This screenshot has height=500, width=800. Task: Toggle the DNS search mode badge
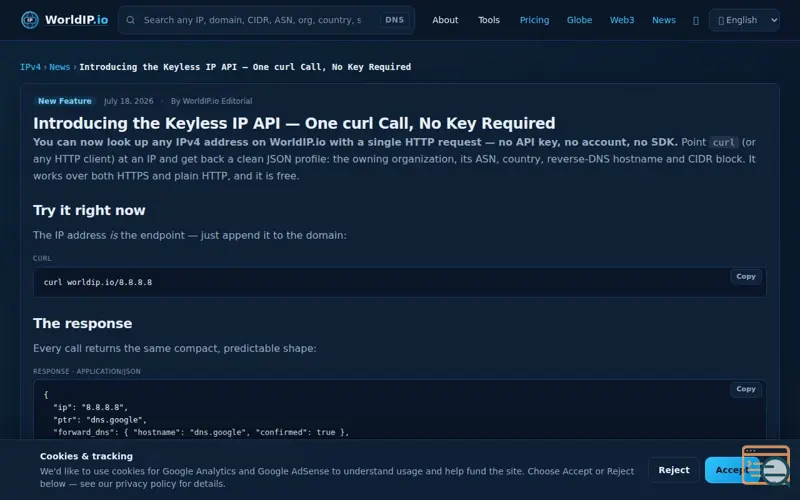point(394,20)
